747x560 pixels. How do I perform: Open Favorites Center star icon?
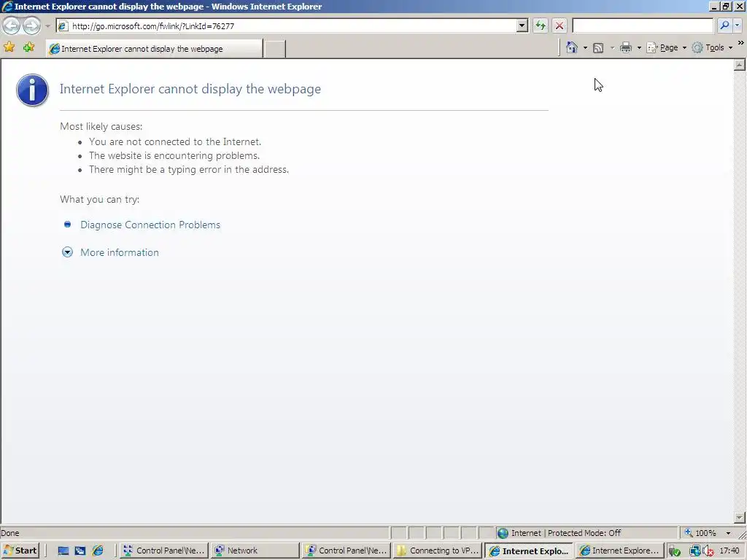(9, 47)
